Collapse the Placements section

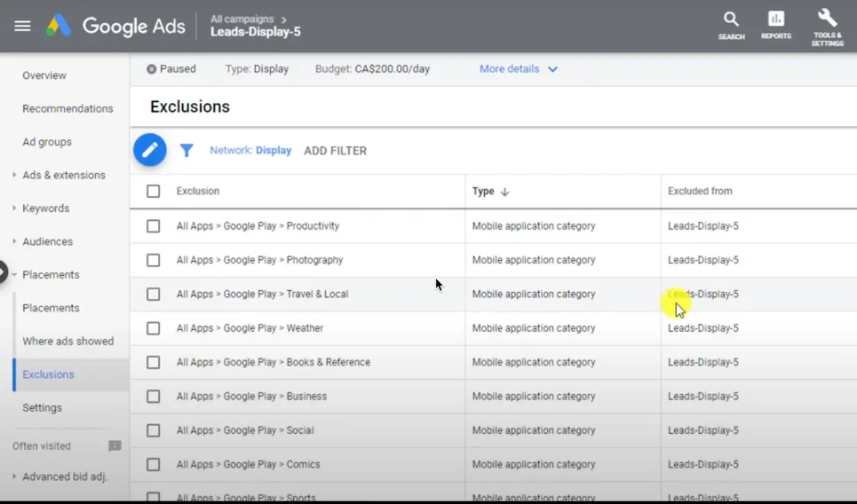[x=14, y=275]
